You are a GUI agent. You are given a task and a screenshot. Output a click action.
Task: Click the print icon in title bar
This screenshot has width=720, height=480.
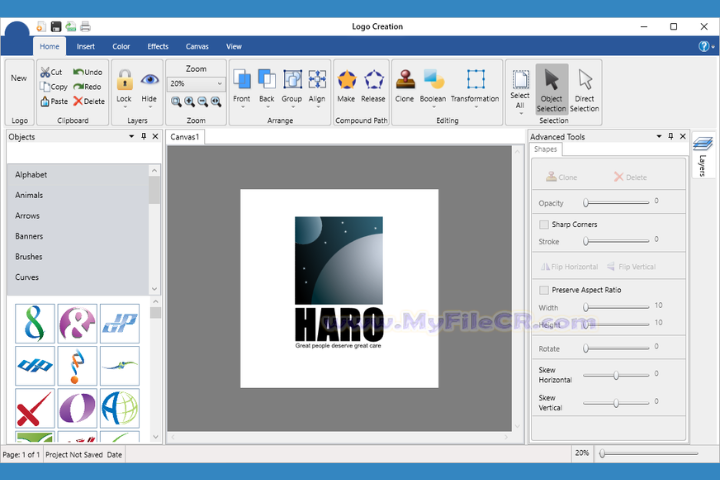click(x=85, y=27)
